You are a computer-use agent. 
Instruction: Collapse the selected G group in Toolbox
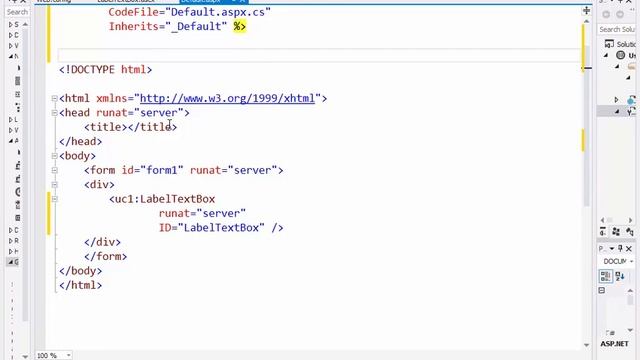click(x=11, y=262)
